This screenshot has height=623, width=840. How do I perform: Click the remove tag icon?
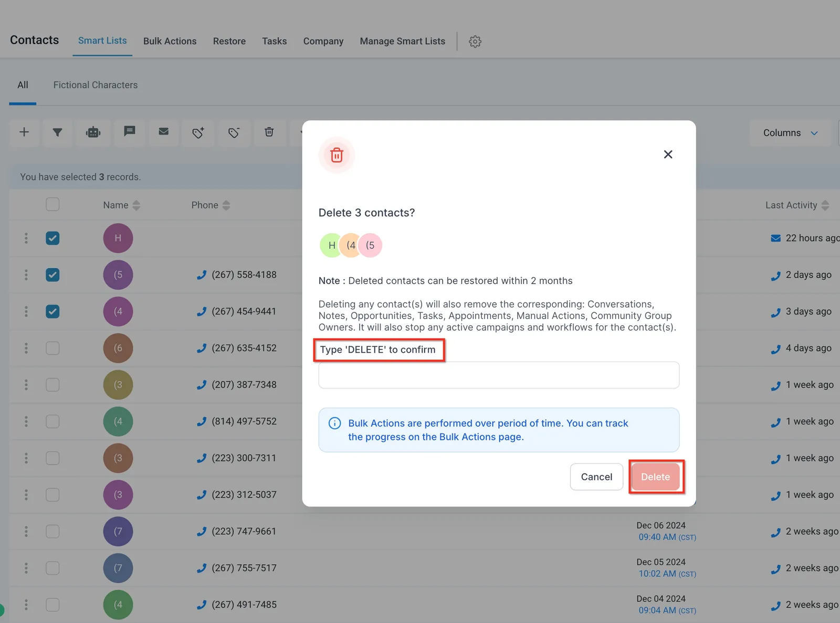click(x=234, y=132)
